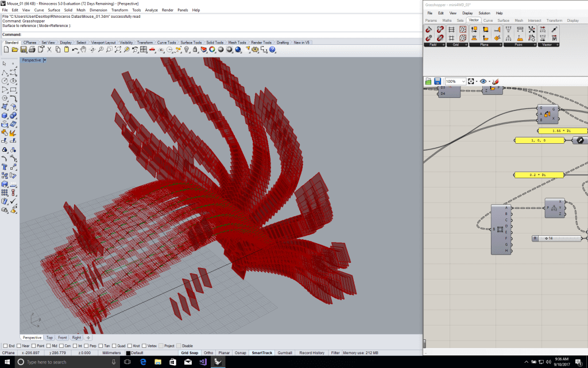588x368 pixels.
Task: Save the model using the floppy disk icon
Action: click(24, 49)
